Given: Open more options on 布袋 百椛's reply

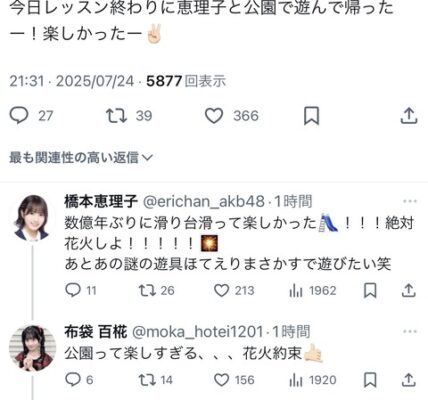Looking at the screenshot, I should (x=410, y=331).
